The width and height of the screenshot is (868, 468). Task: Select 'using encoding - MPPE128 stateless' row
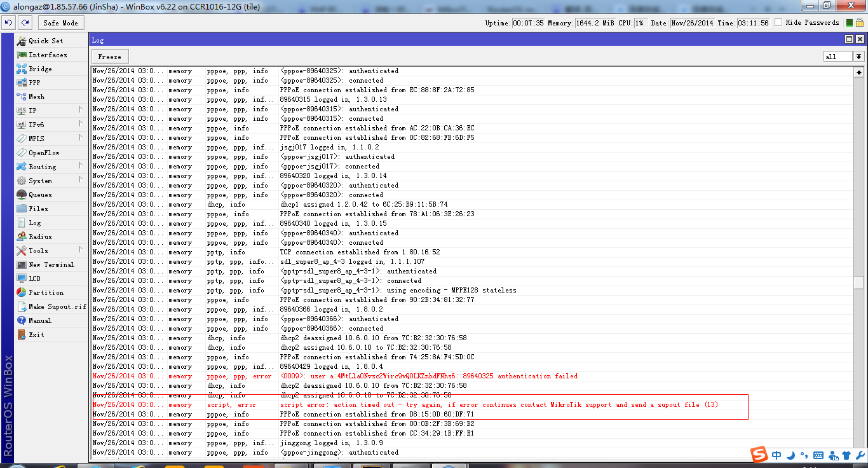(472, 291)
